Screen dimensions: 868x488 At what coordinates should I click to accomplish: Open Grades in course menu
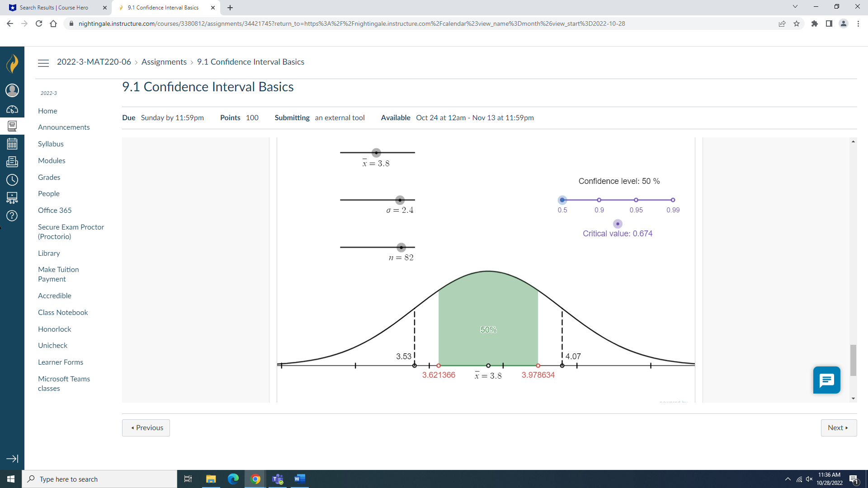[49, 177]
